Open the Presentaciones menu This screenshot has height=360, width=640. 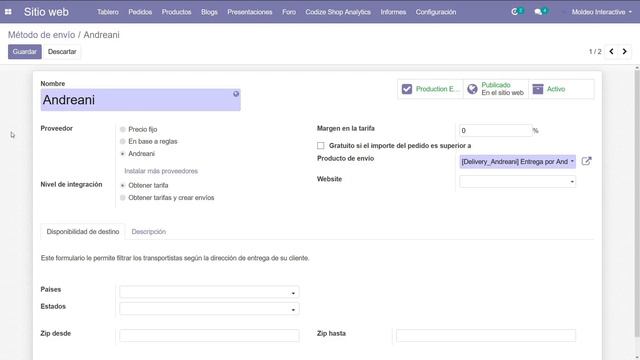click(x=250, y=12)
